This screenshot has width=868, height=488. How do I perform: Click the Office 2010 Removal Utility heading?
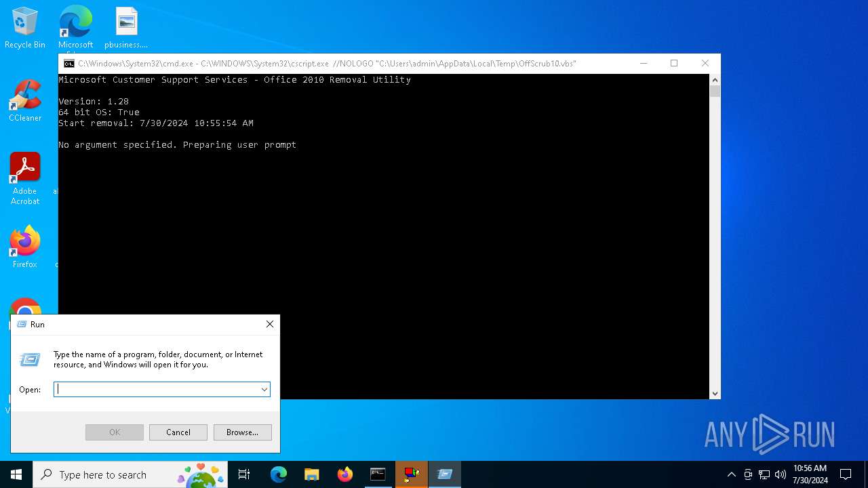click(235, 80)
